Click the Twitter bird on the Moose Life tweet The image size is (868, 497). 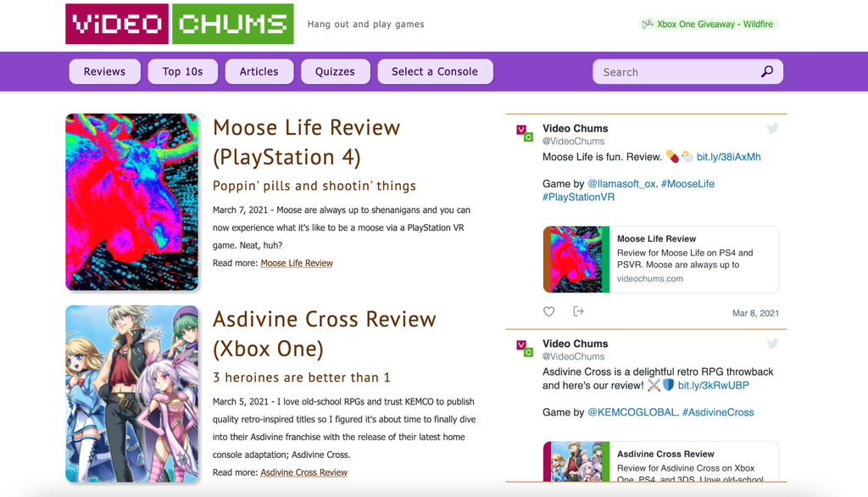click(772, 128)
